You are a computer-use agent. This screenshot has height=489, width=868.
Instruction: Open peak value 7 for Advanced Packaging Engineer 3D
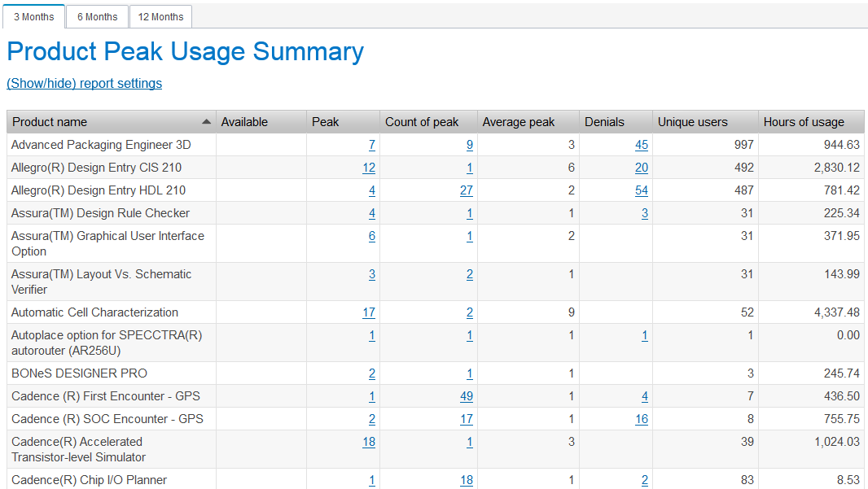point(371,145)
